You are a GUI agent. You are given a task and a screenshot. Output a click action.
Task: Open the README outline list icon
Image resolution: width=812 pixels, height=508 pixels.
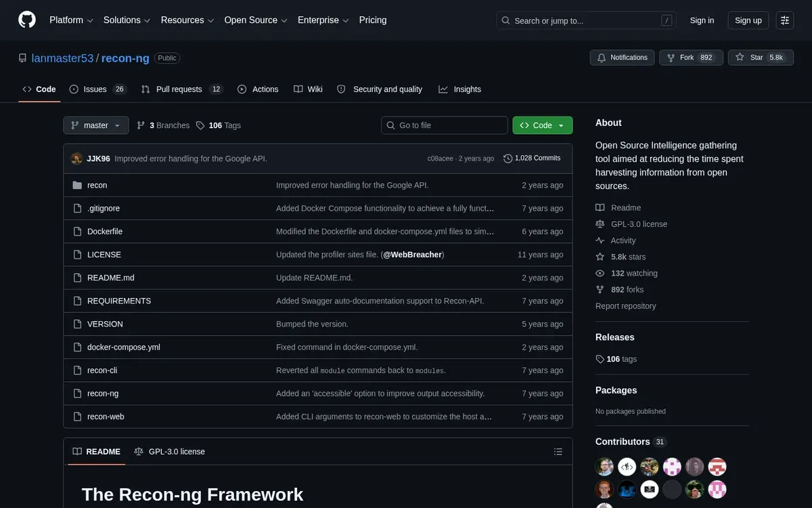(558, 452)
